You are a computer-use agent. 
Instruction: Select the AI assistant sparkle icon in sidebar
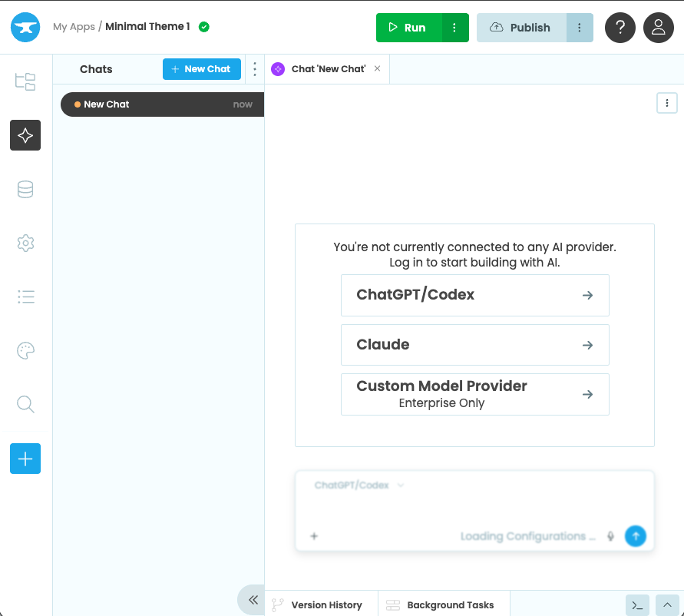click(x=25, y=135)
